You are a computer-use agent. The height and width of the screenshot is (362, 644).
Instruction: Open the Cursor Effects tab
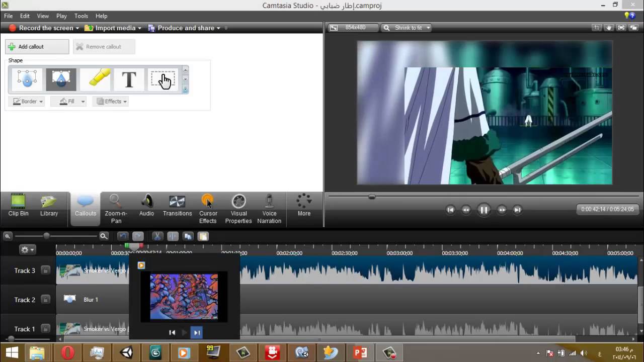pos(208,209)
